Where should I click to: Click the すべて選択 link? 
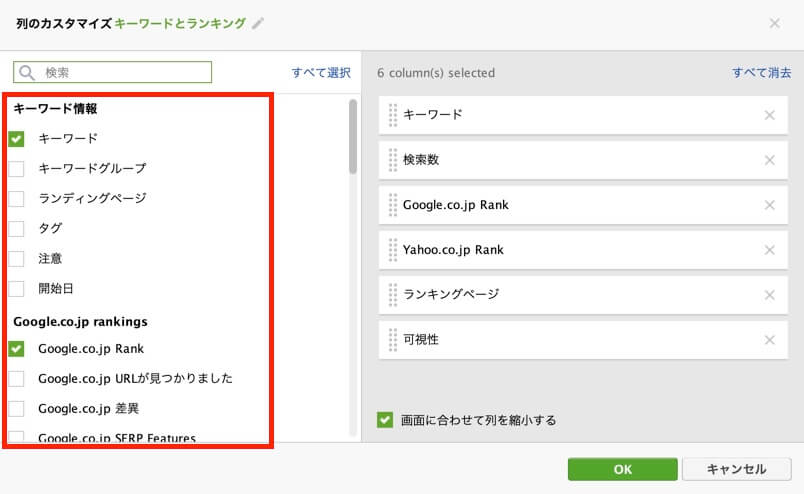(x=321, y=73)
